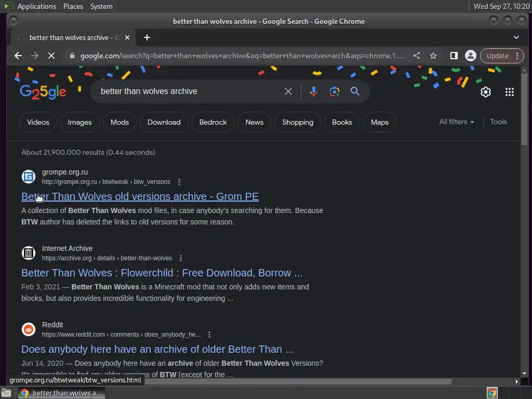This screenshot has height=399, width=532.
Task: Click the clock showing Wed Sep 27
Action: 501,6
